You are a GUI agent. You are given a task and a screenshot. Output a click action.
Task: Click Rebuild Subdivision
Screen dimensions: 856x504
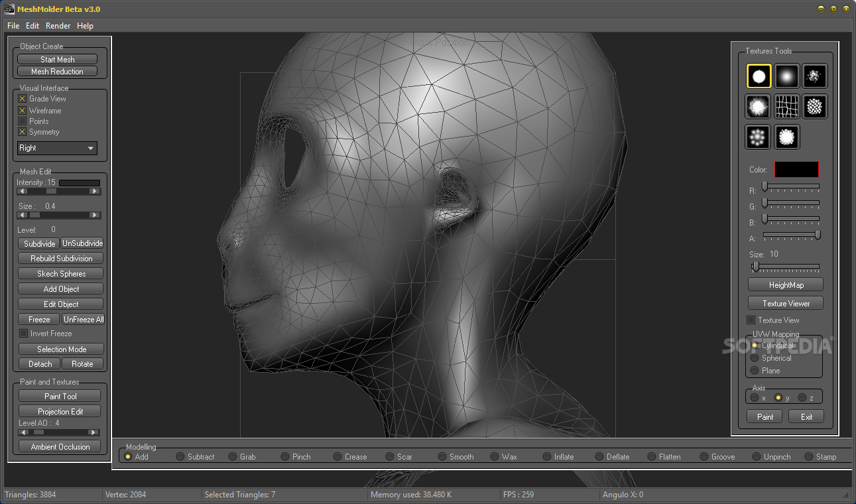[61, 259]
